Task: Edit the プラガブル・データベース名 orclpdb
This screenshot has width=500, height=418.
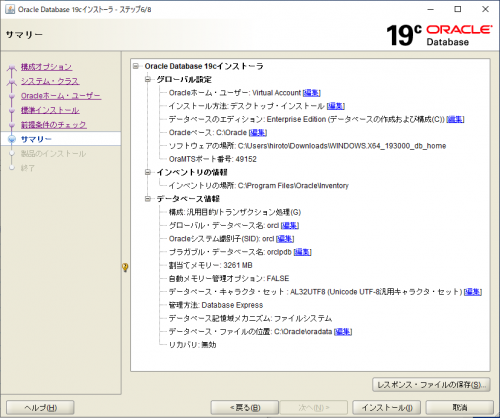Action: [x=302, y=252]
